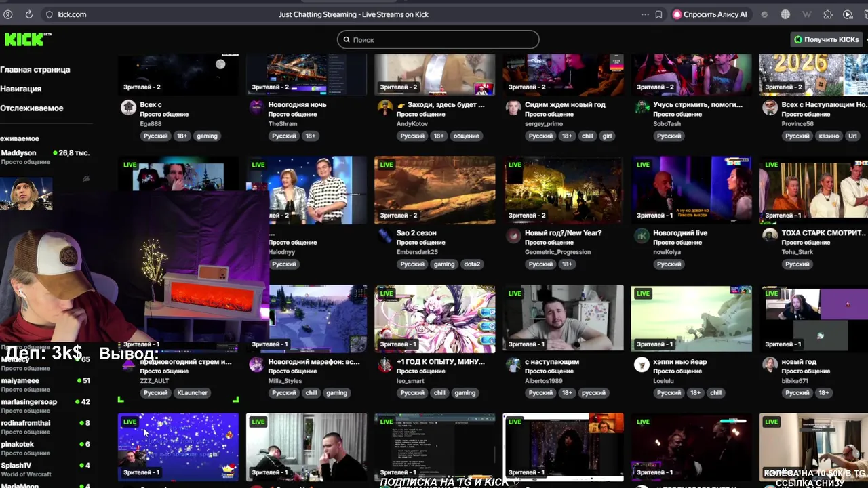
Task: Select the chill tag under Loelulu
Action: pyautogui.click(x=715, y=392)
